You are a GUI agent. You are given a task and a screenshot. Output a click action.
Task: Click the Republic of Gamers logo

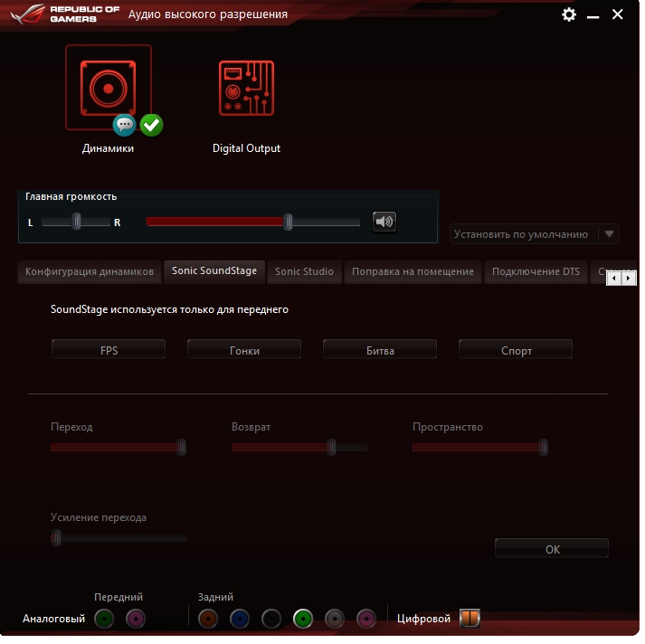tap(65, 14)
